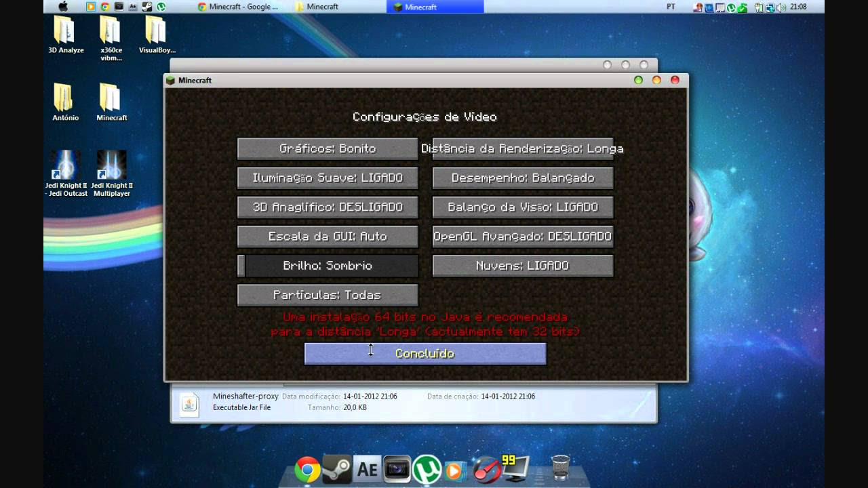Cycle the Gráficos: Bonito option
This screenshot has width=868, height=488.
[x=328, y=148]
